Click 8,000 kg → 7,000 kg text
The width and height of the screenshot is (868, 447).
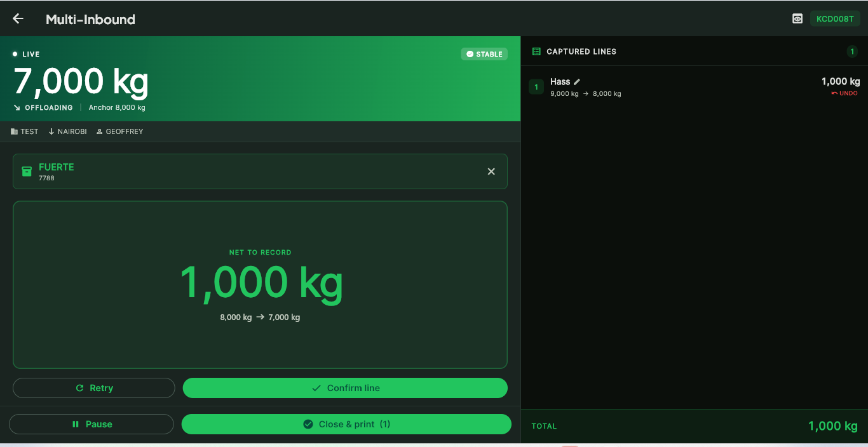(x=260, y=317)
